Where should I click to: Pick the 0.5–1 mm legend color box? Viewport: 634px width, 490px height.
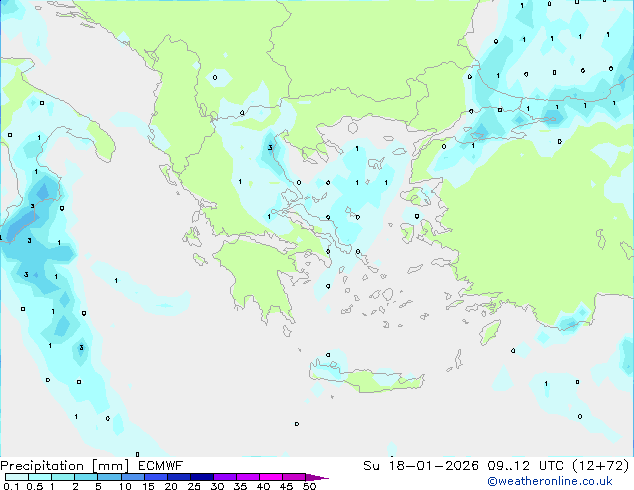(40, 477)
